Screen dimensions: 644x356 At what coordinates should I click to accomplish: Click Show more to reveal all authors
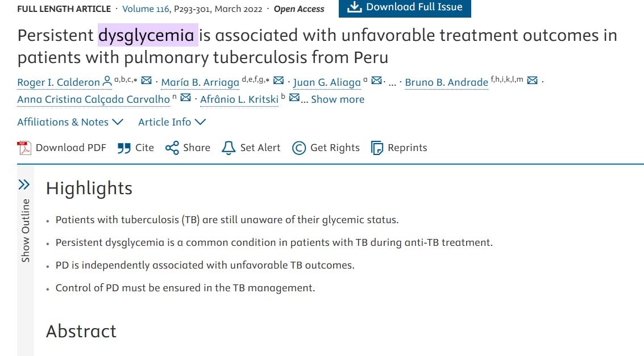click(x=337, y=100)
